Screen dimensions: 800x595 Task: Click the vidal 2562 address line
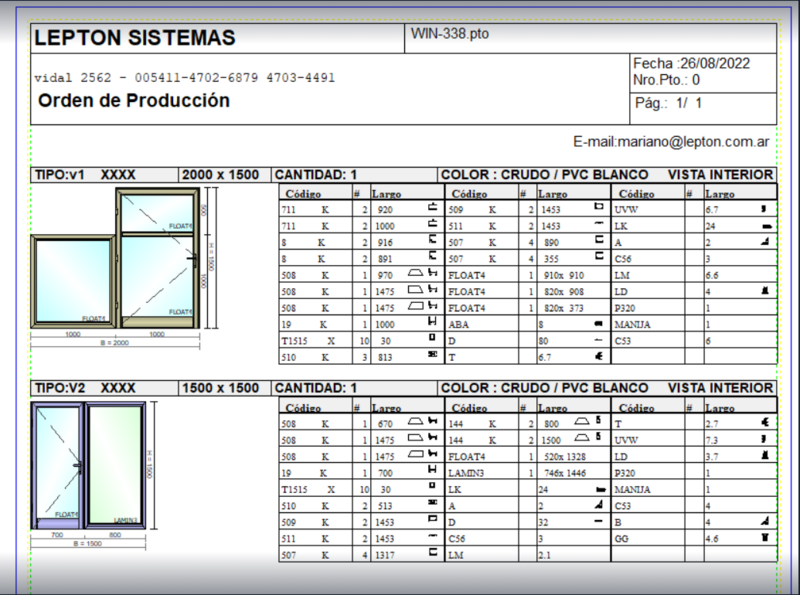click(185, 78)
